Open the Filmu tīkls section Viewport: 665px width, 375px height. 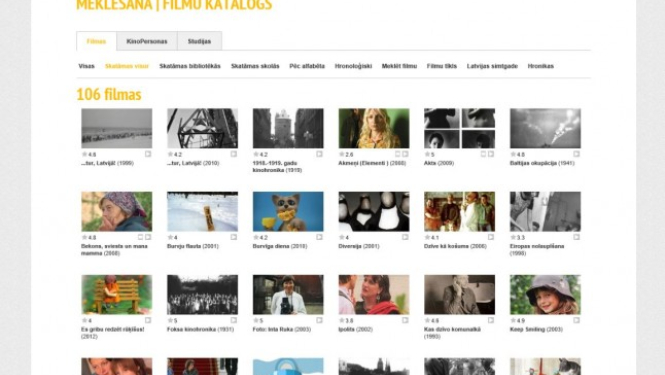click(x=441, y=66)
